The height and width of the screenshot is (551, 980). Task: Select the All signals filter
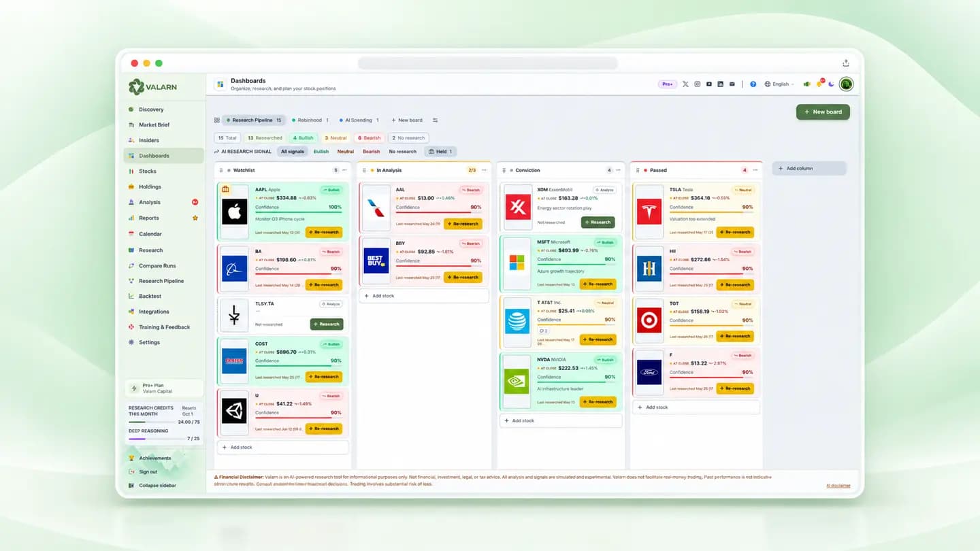[293, 152]
